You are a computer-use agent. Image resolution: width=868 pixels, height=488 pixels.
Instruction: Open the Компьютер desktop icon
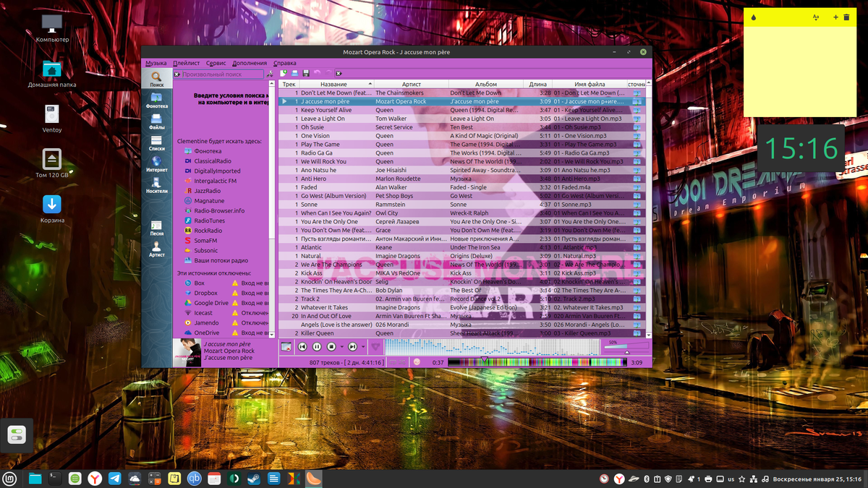click(x=52, y=28)
